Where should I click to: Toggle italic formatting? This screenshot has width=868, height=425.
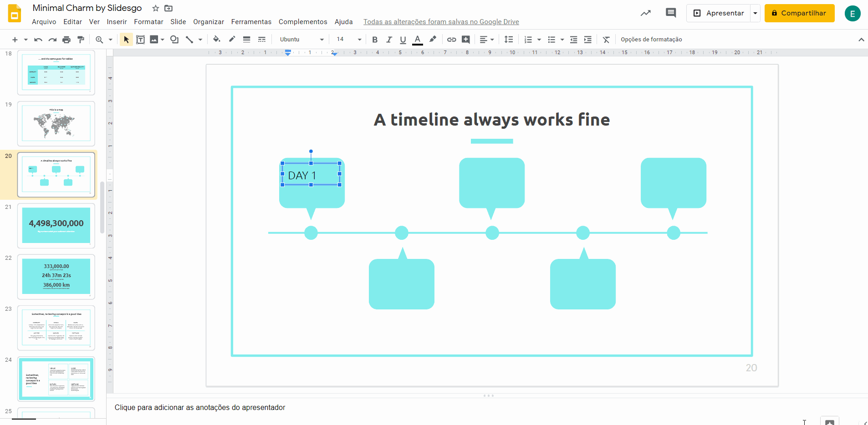pyautogui.click(x=389, y=40)
